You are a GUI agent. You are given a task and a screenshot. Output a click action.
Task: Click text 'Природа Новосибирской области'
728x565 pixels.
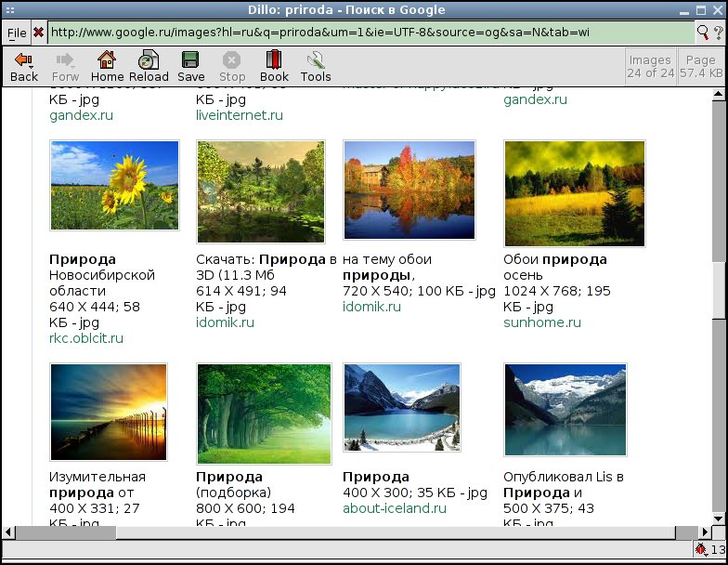(x=102, y=275)
